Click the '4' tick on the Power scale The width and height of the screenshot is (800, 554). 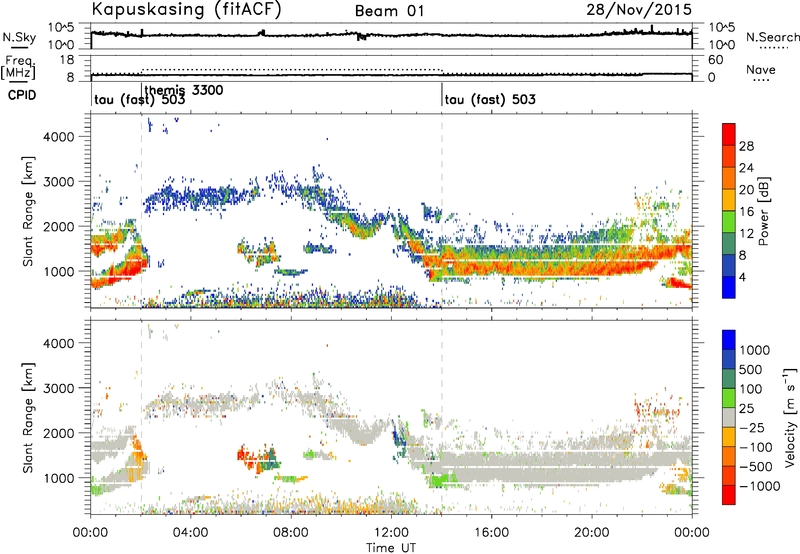[742, 277]
